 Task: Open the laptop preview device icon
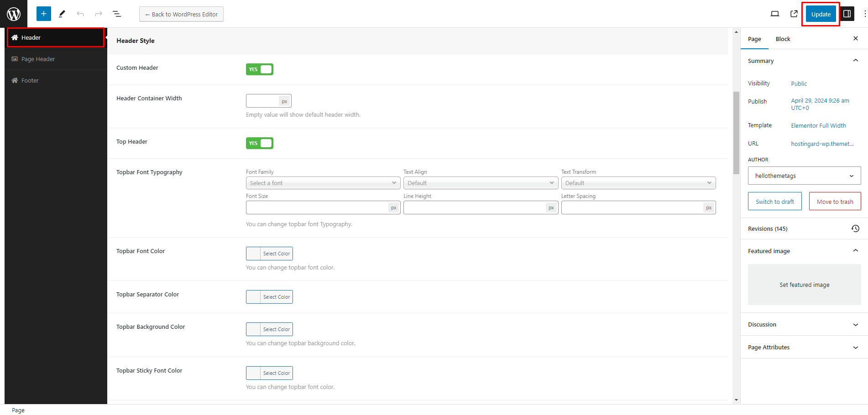[x=775, y=14]
